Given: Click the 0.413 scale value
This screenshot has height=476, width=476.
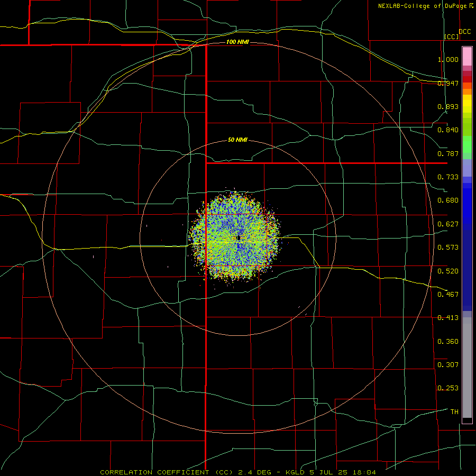Looking at the screenshot, I should (448, 318).
